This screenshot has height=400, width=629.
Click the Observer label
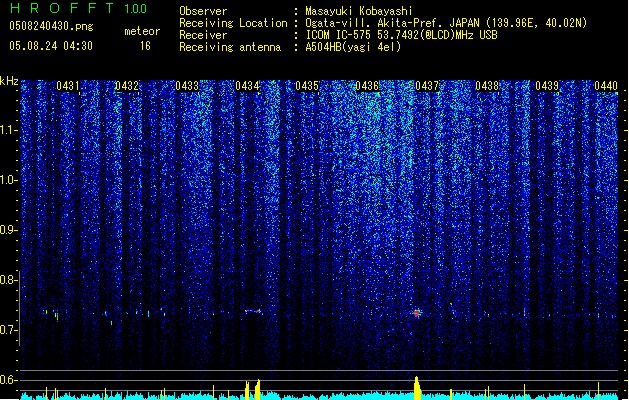coord(203,11)
